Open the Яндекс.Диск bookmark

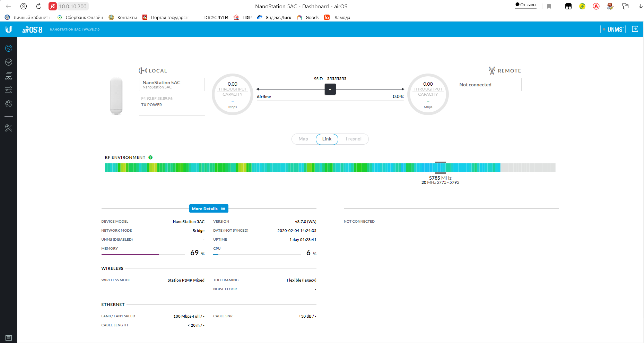coord(274,17)
